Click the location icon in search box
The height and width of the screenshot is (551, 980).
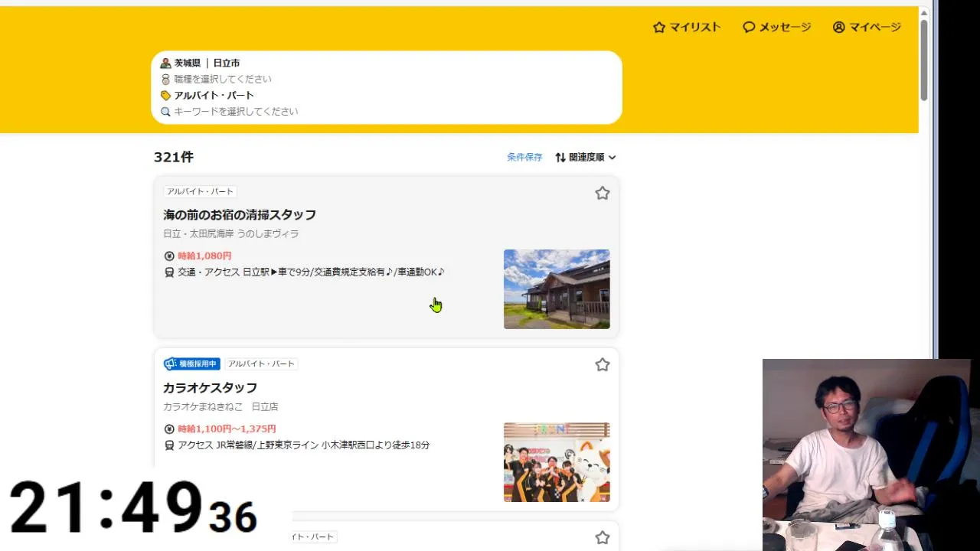tap(165, 63)
